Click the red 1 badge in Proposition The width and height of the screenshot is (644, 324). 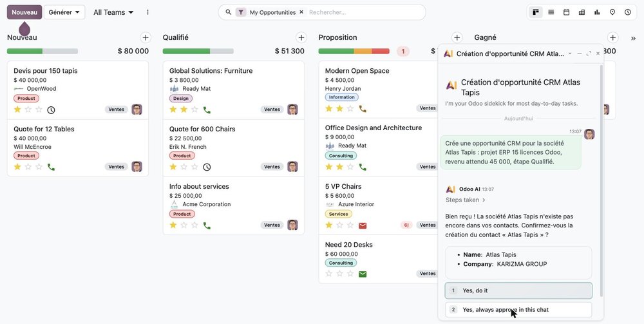click(403, 52)
